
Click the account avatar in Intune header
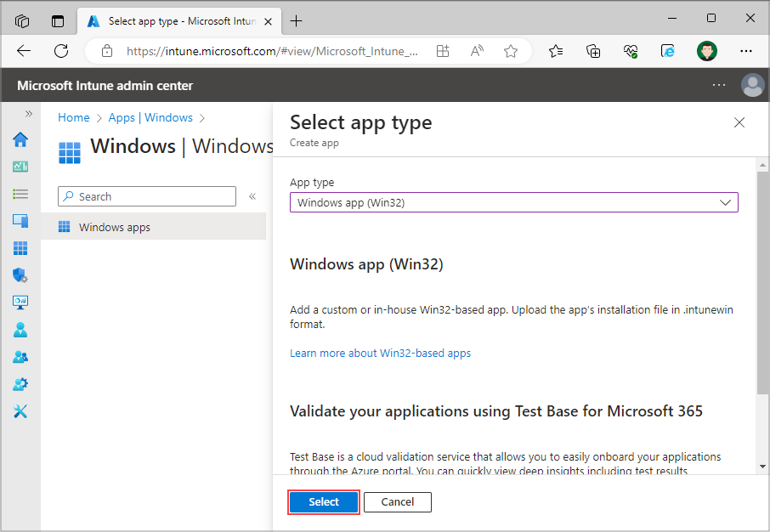click(x=752, y=85)
